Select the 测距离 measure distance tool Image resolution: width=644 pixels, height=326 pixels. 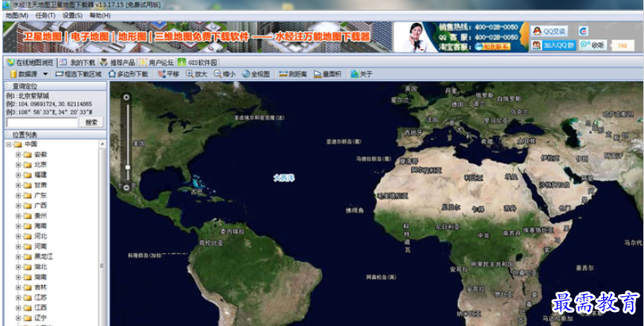293,74
